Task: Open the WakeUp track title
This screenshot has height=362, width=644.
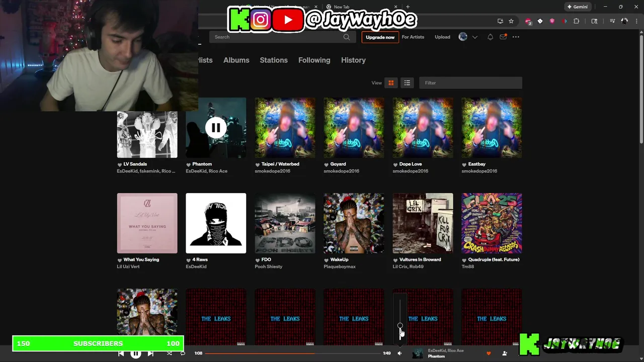Action: pyautogui.click(x=339, y=259)
